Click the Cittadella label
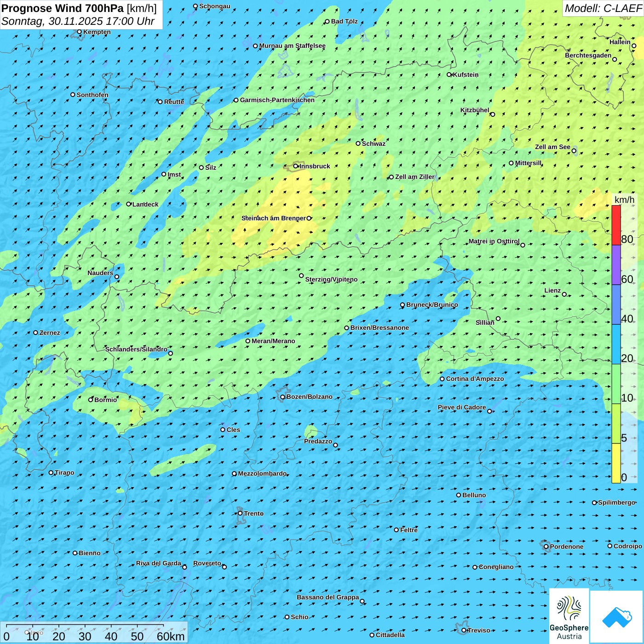 (x=390, y=635)
